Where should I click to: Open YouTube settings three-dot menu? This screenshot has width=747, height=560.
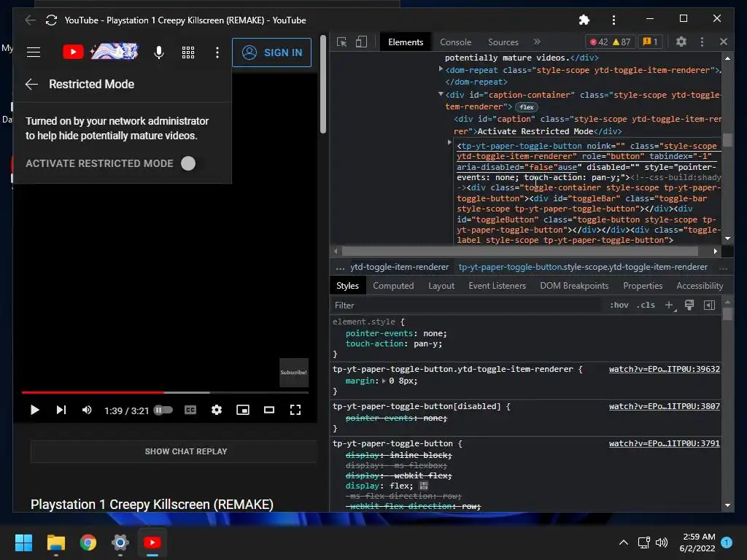click(x=217, y=52)
